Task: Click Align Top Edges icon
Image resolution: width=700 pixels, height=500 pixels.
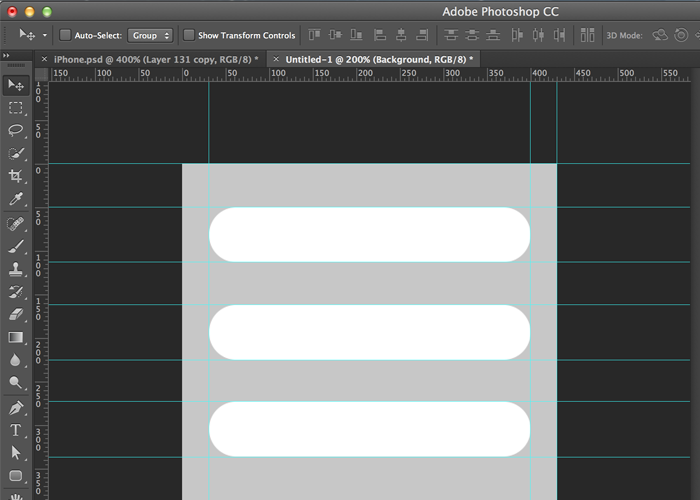Action: pos(314,35)
